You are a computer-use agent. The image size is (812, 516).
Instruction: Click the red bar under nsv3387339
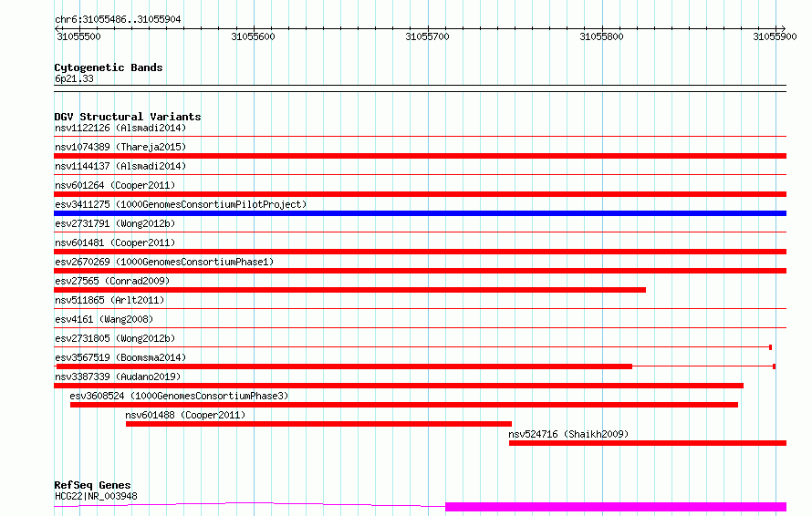(x=399, y=386)
